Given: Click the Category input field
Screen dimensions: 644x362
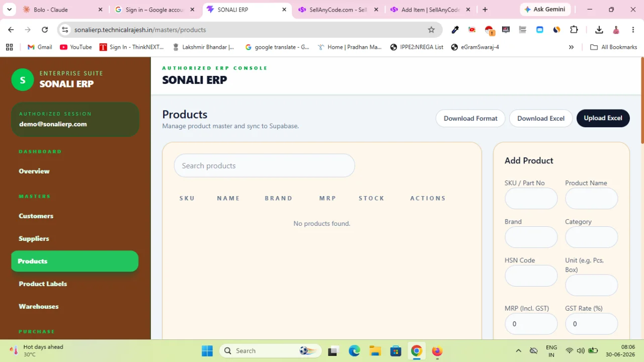Looking at the screenshot, I should tap(592, 237).
